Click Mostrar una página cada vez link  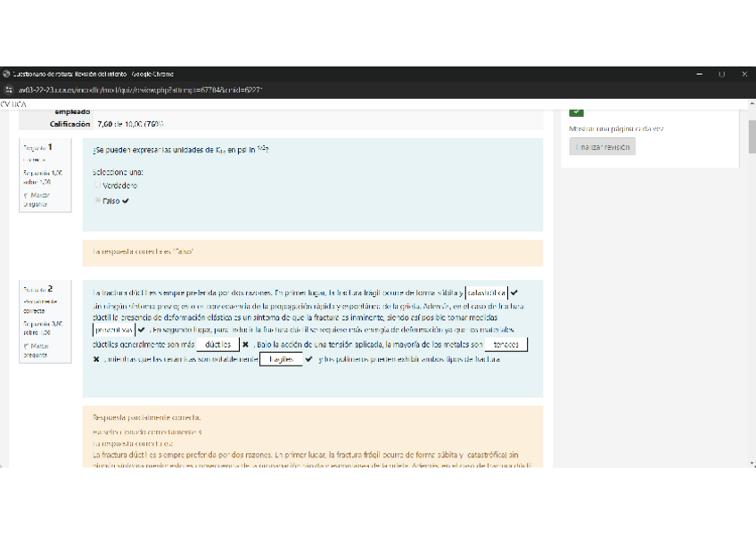[x=615, y=129]
